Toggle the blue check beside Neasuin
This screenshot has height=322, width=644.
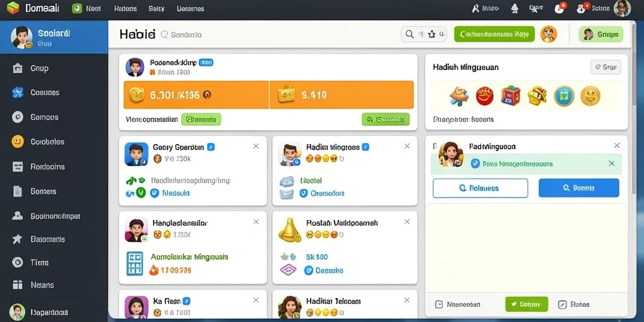(x=155, y=192)
